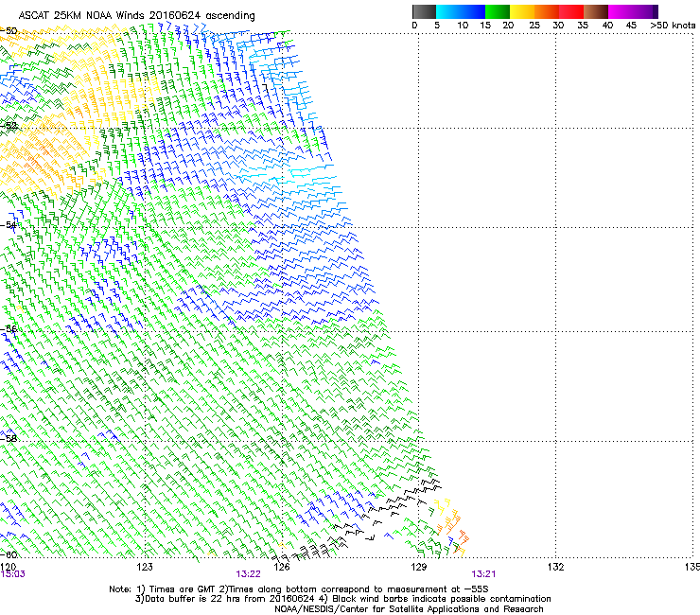700x615 pixels.
Task: Click the latitude label -54
Action: point(9,225)
